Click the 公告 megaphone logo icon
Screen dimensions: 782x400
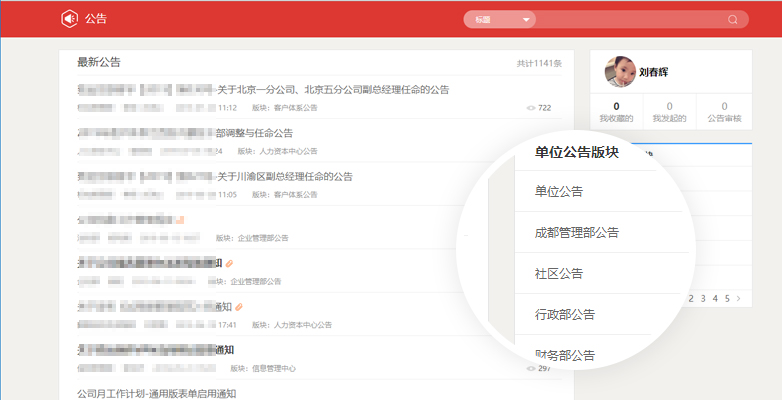coord(69,18)
